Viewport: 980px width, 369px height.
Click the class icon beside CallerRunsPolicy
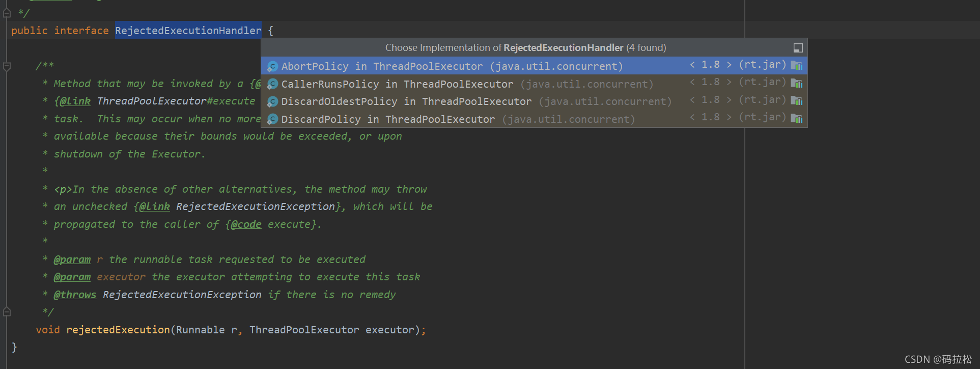272,84
